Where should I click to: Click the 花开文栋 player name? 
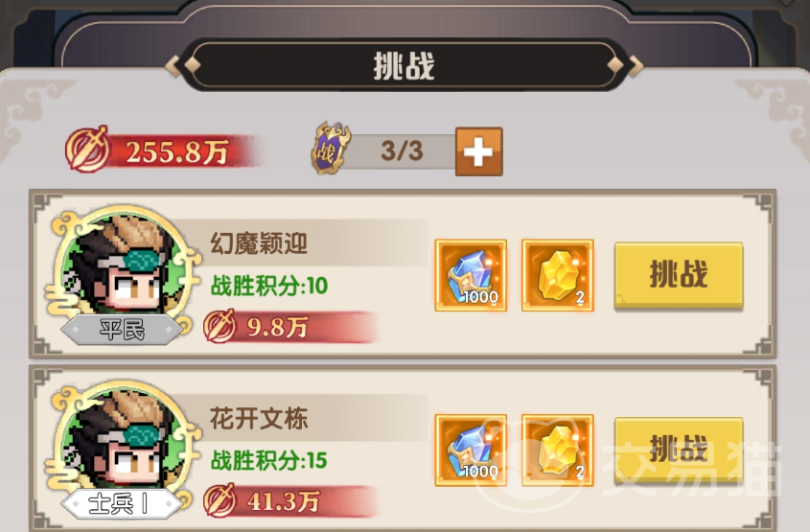[x=259, y=418]
